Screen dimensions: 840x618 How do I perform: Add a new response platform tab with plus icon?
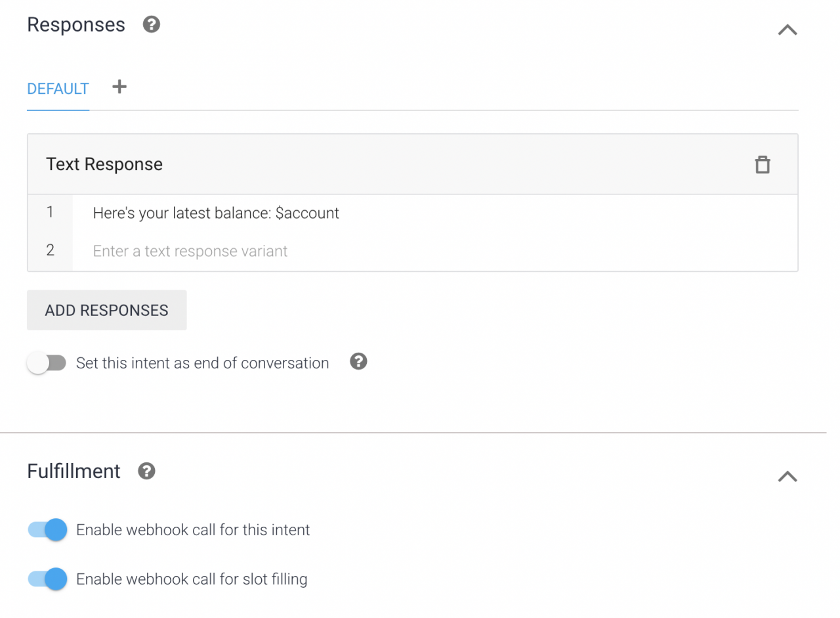pyautogui.click(x=119, y=87)
